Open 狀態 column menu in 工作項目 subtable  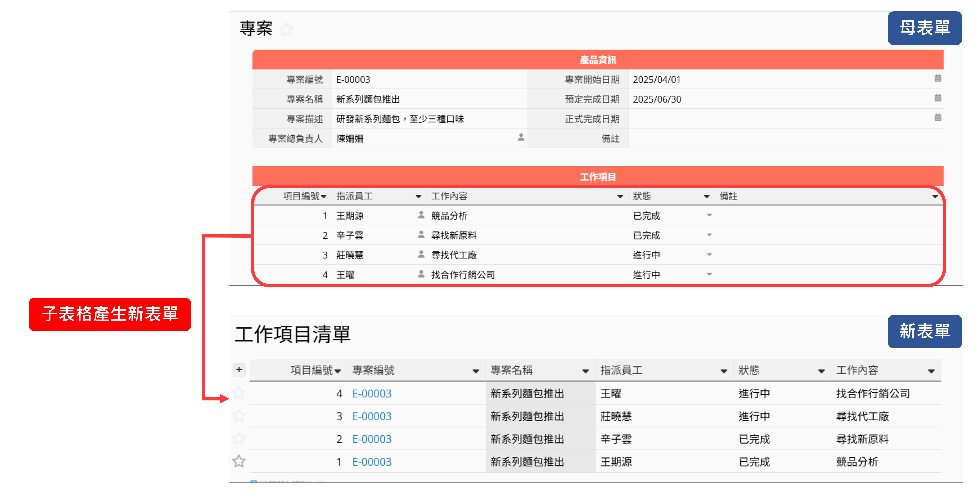pos(707,197)
